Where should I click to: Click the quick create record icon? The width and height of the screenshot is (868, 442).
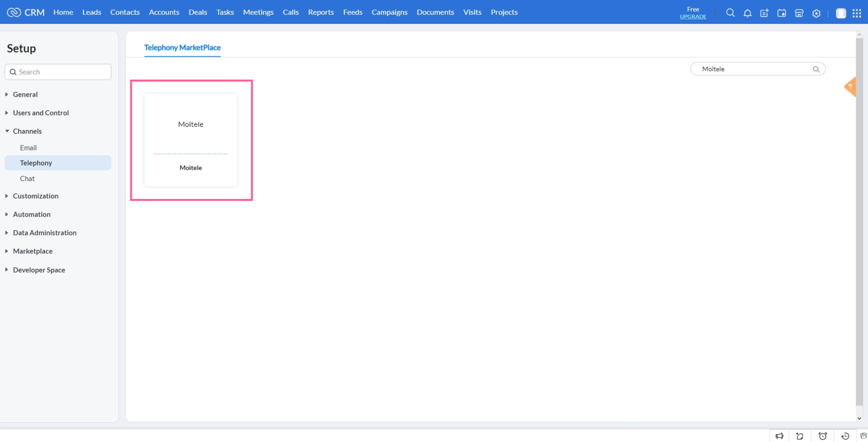pos(764,13)
